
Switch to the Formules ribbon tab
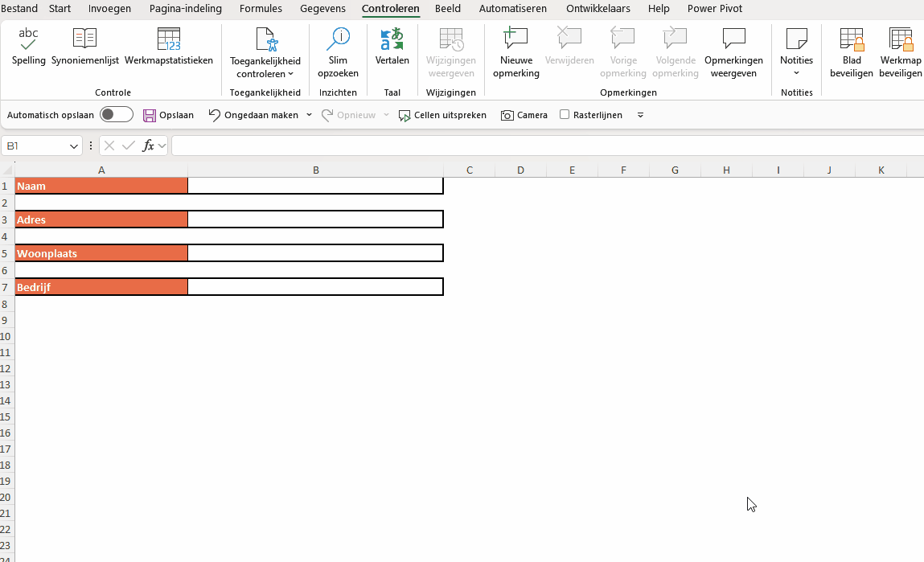(261, 9)
